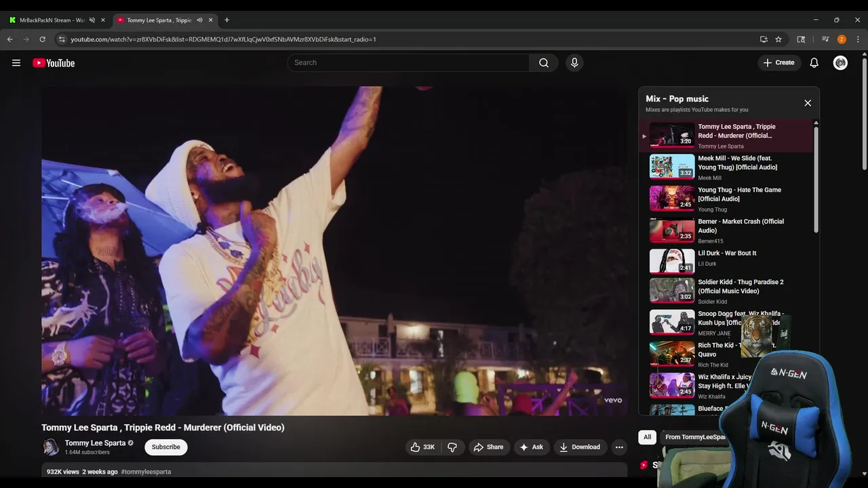The width and height of the screenshot is (868, 488).
Task: Like the video with 33K likes
Action: [422, 447]
